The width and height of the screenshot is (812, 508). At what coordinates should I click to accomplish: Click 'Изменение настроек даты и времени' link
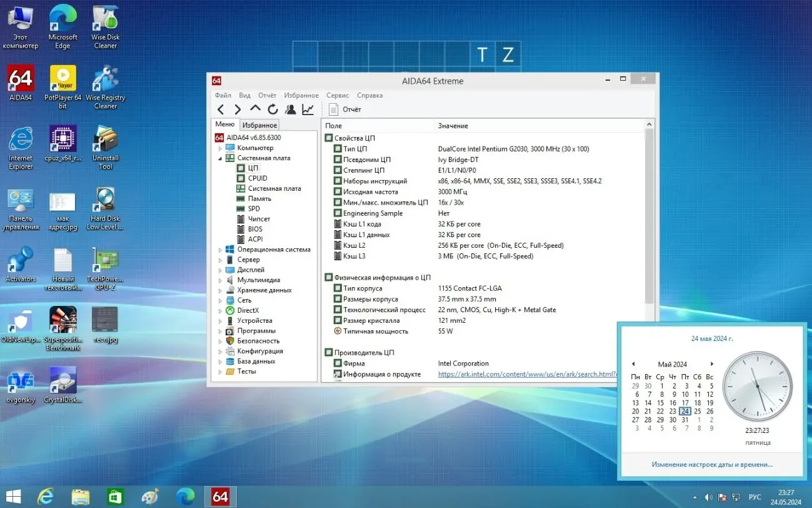(x=711, y=464)
